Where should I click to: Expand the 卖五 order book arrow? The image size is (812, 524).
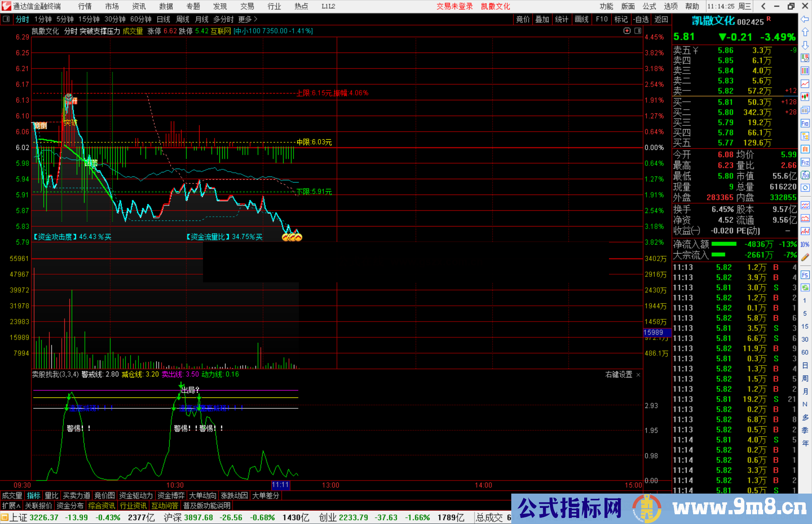pyautogui.click(x=695, y=50)
